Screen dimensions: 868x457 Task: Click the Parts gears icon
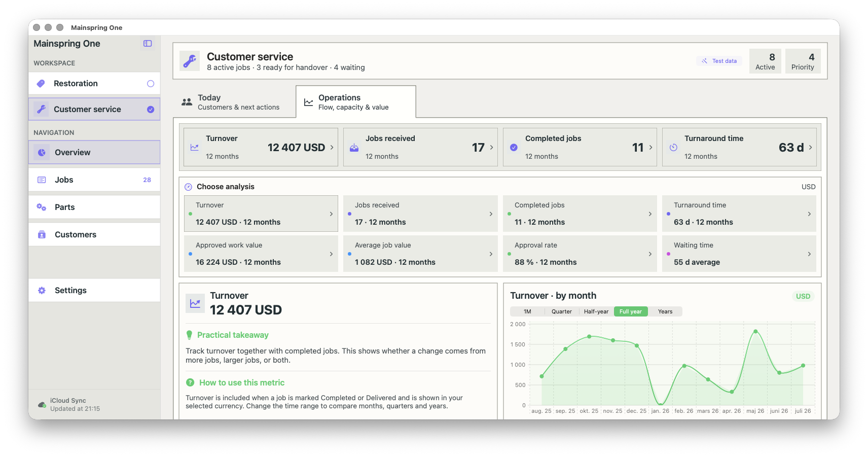[42, 207]
